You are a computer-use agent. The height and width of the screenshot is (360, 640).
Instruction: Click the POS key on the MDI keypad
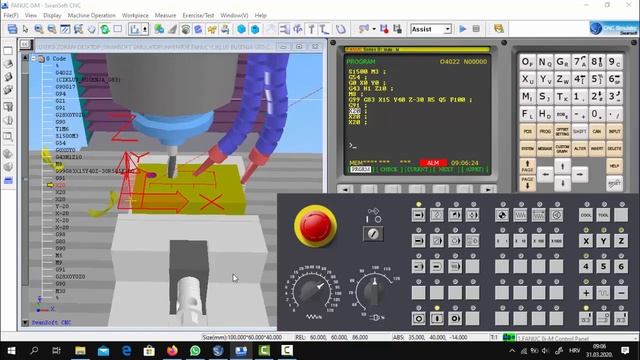coord(527,132)
